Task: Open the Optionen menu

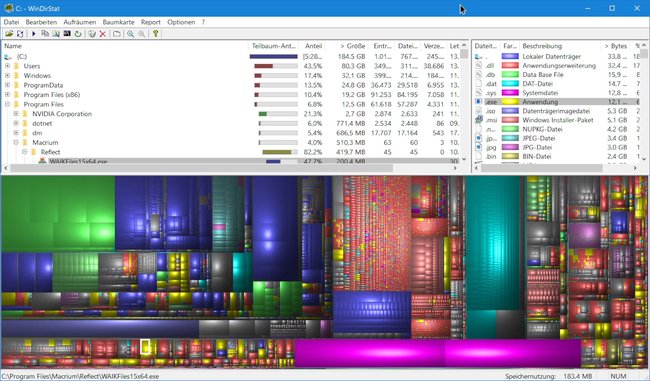Action: coord(181,22)
